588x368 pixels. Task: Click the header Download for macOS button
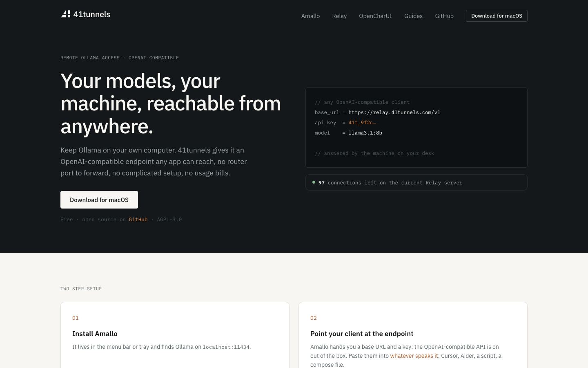(497, 16)
